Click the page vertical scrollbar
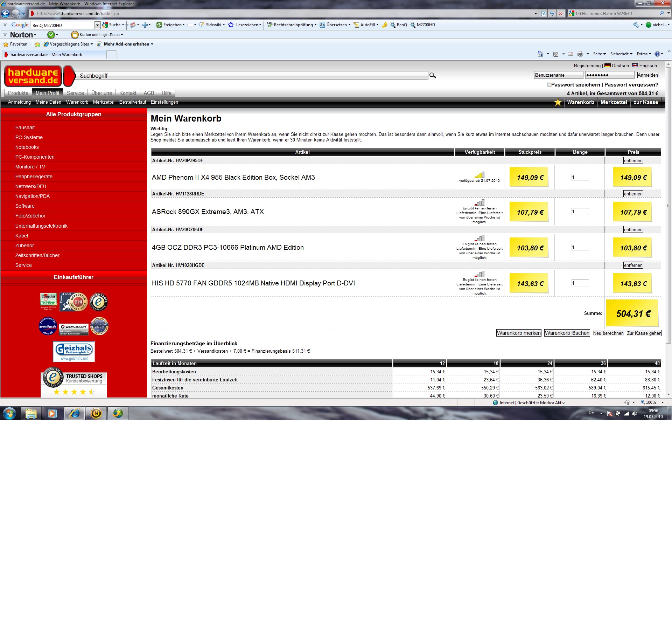The image size is (672, 622). 668,205
